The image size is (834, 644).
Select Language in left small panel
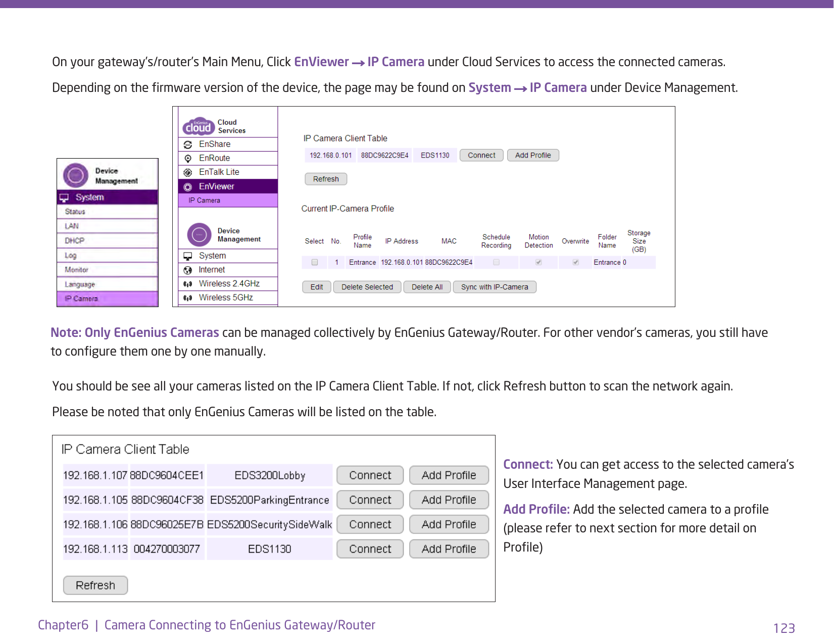pyautogui.click(x=108, y=284)
